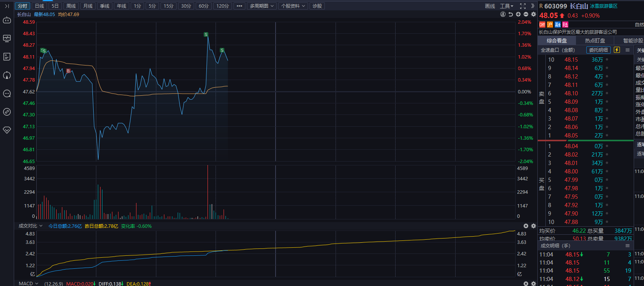This screenshot has width=644, height=286.
Task: Expand the 个股资料 stock info dropdown
Action: tap(293, 6)
